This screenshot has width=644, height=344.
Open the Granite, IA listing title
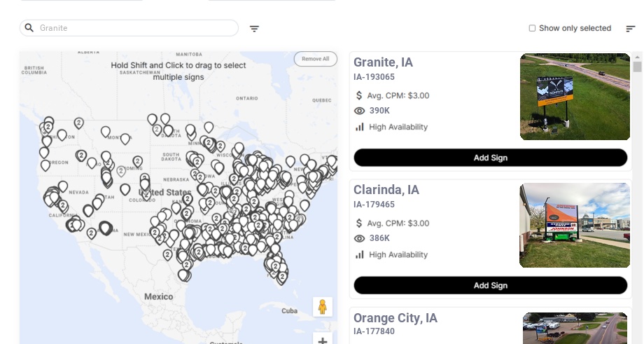[x=383, y=62]
